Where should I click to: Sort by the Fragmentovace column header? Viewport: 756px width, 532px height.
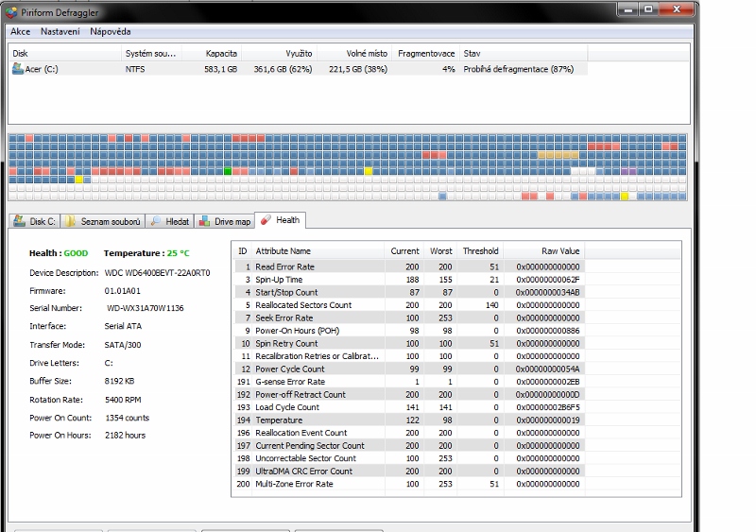click(426, 54)
